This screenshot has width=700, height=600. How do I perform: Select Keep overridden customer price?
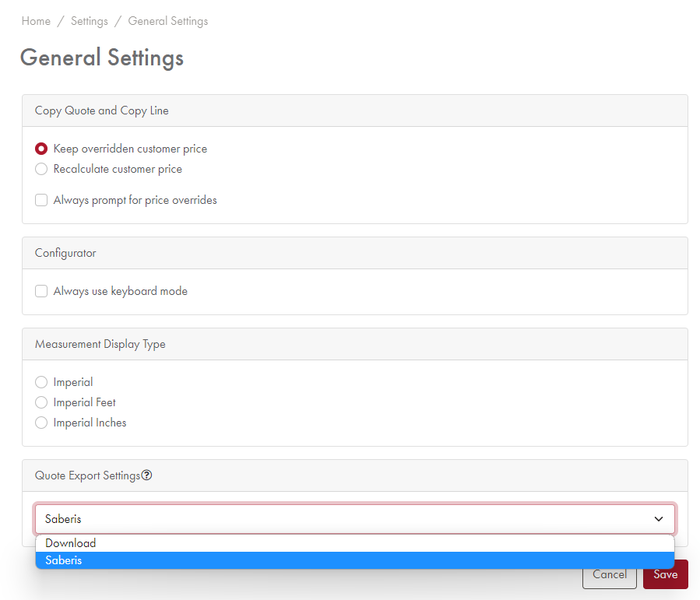click(x=42, y=149)
